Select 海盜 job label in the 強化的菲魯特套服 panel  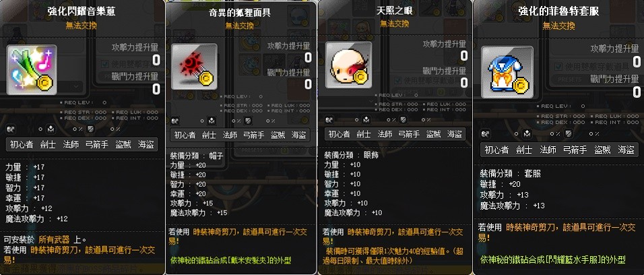tap(626, 150)
